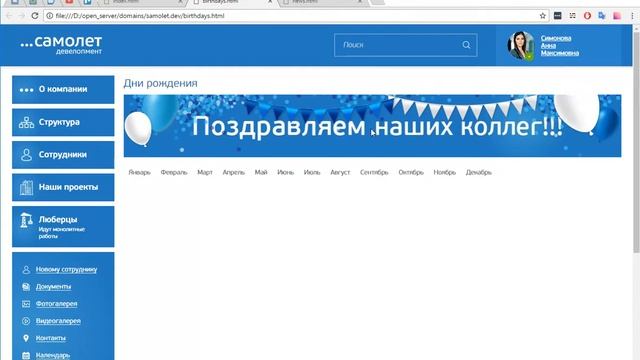Click the Дни рождения heading

tap(160, 83)
